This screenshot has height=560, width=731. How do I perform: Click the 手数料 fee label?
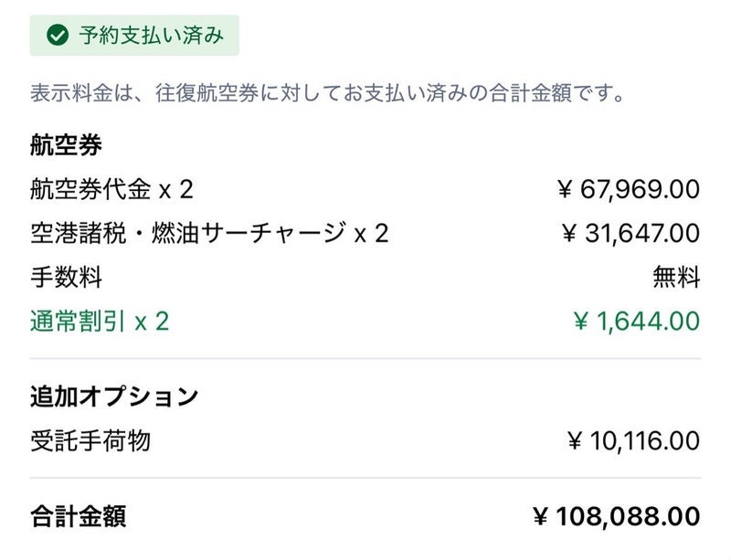[66, 278]
